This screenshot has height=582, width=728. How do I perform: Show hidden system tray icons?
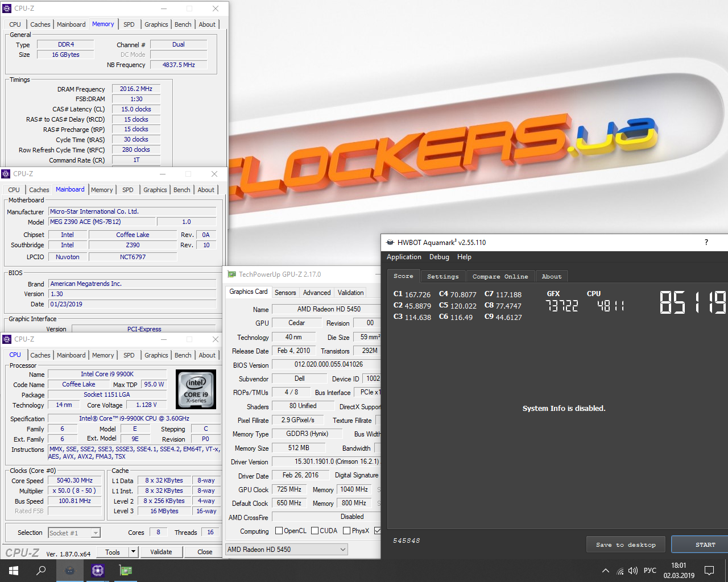click(x=606, y=571)
